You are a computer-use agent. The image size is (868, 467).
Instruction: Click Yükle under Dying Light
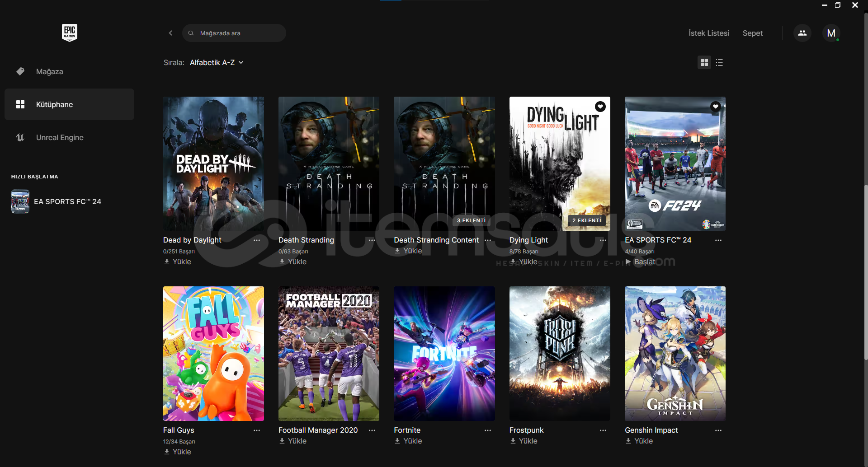[524, 262]
